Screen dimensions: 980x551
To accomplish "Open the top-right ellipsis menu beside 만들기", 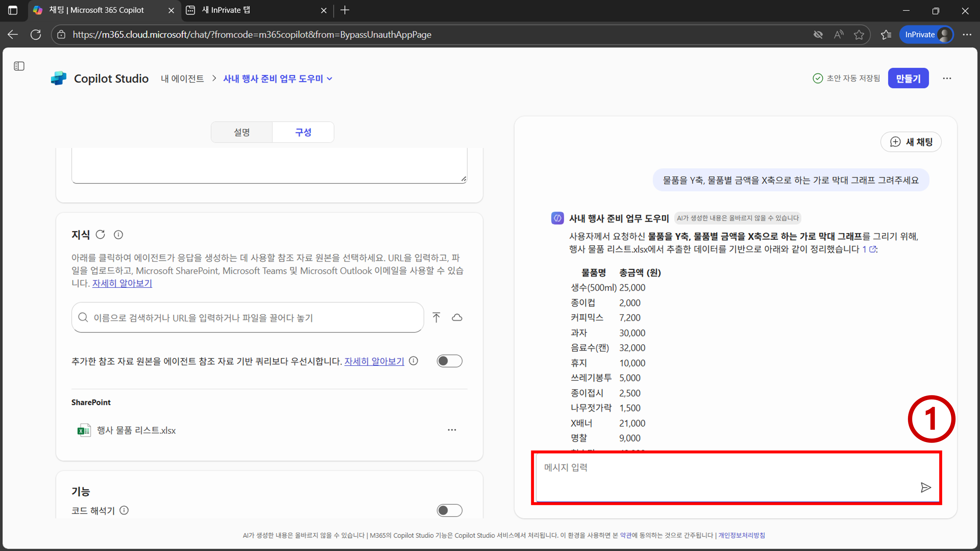I will [x=946, y=78].
